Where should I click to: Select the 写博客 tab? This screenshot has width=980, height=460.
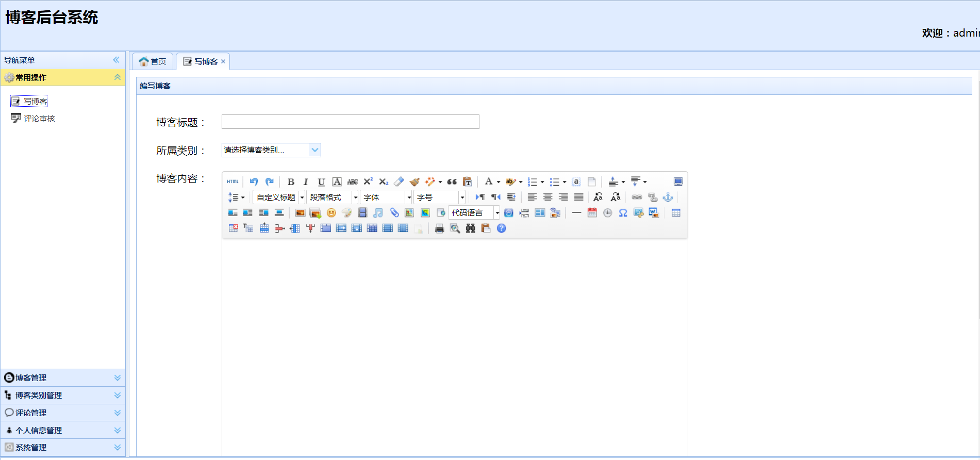pos(202,61)
